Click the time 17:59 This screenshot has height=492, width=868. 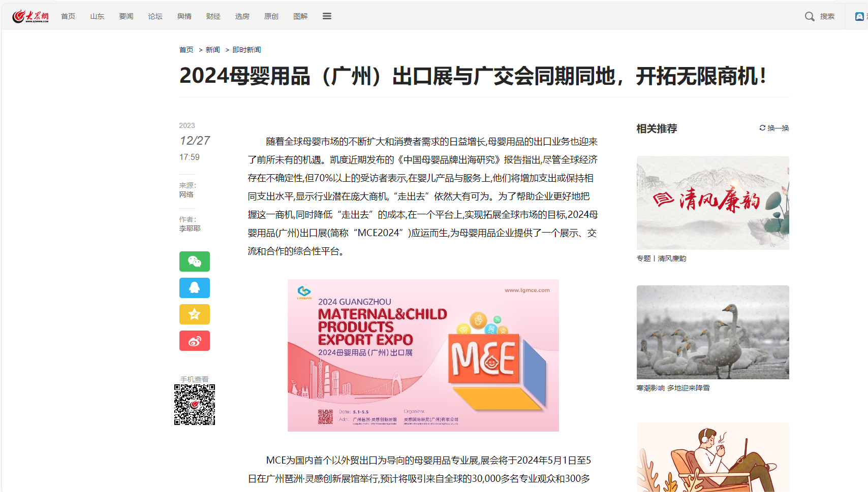(189, 157)
